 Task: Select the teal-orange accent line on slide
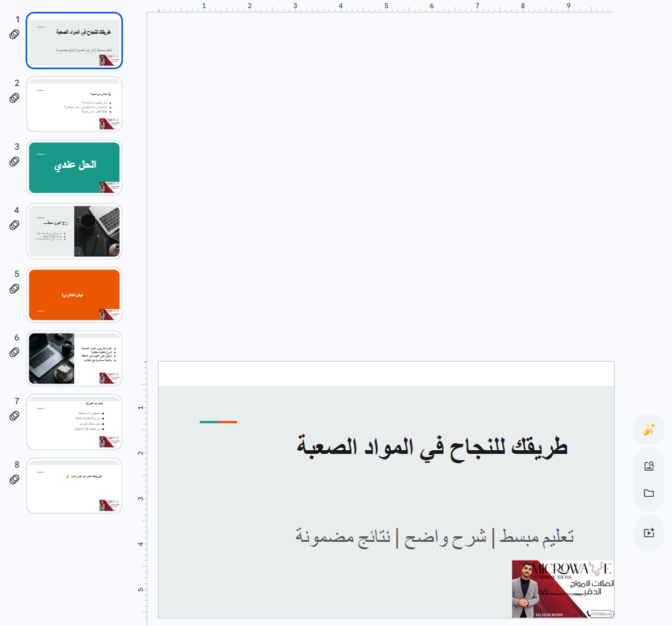218,422
